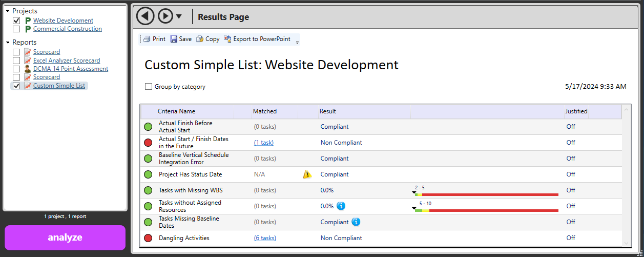Image resolution: width=644 pixels, height=257 pixels.
Task: Collapse the Reports tree section
Action: [8, 43]
